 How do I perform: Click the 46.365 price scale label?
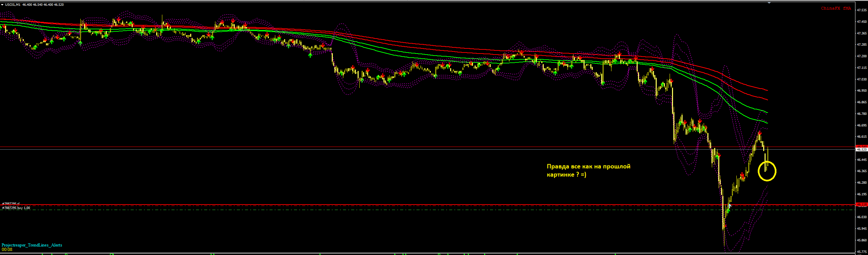click(x=862, y=171)
